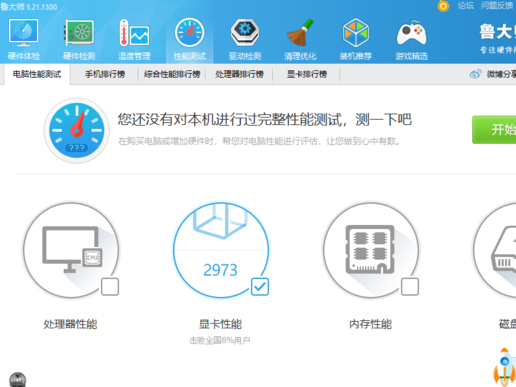Click the gold medal icon in title bar
The image size is (516, 387).
point(443,6)
